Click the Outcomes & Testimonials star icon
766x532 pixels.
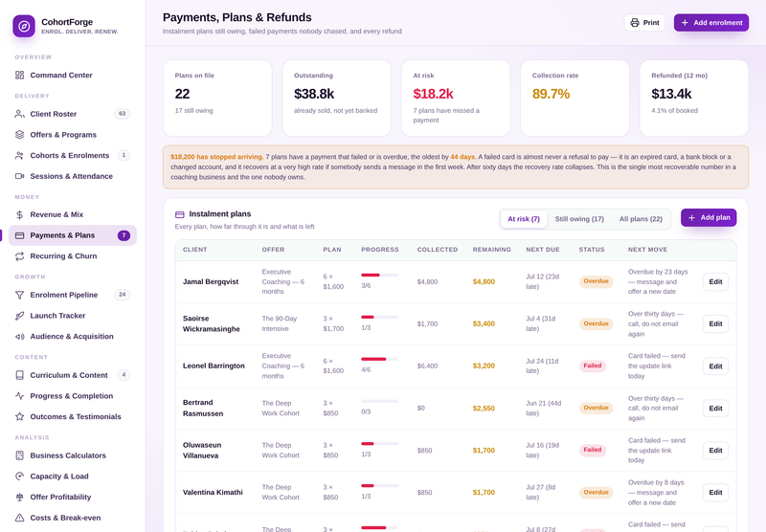[19, 417]
